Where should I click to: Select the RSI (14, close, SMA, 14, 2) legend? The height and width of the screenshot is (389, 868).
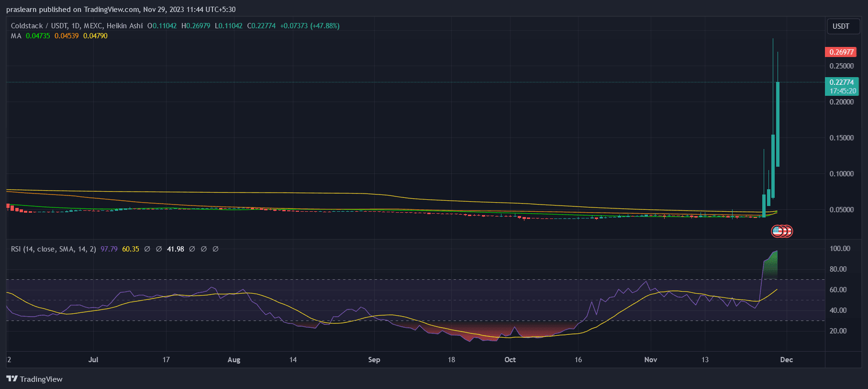coord(53,249)
